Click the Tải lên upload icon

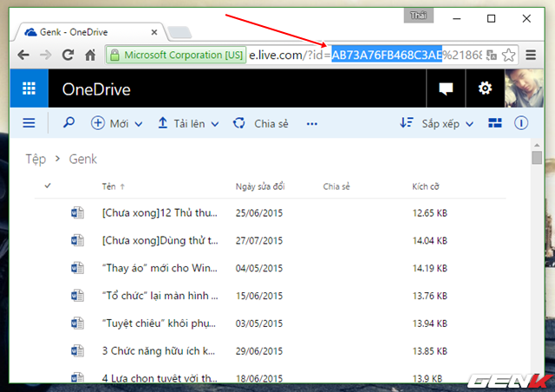(x=162, y=123)
